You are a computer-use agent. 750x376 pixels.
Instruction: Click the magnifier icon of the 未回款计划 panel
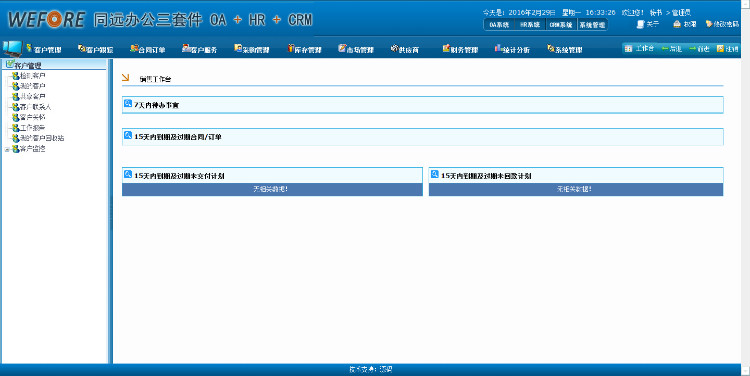[x=434, y=175]
